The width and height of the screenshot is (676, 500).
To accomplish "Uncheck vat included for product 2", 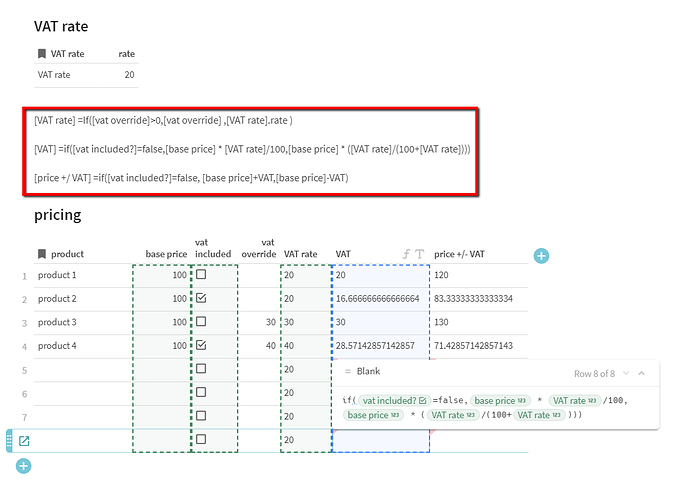I will (x=201, y=298).
